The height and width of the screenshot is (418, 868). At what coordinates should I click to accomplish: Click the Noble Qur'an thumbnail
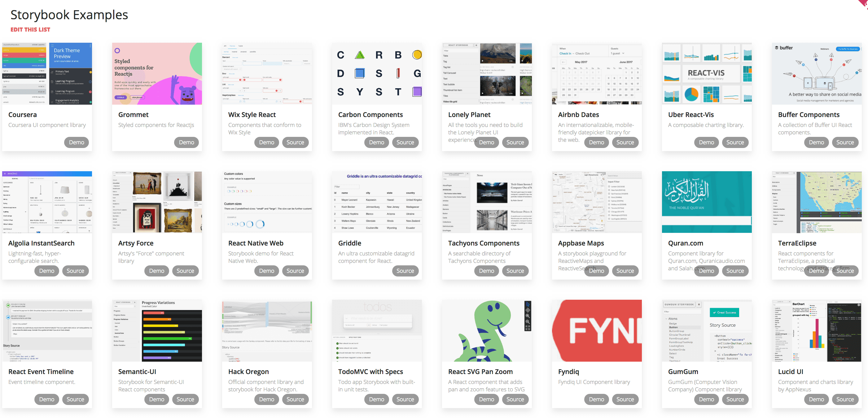pos(707,202)
